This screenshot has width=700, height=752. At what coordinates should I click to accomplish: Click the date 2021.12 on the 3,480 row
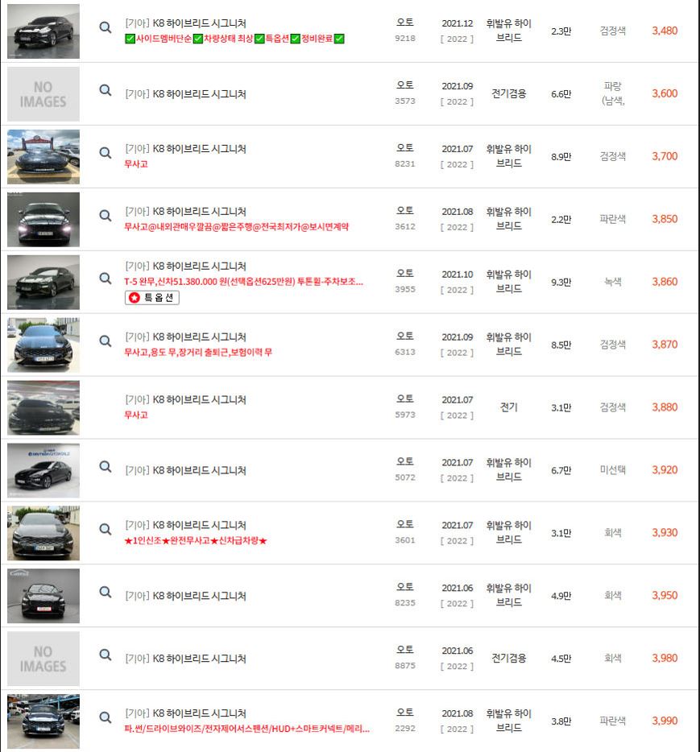(458, 23)
